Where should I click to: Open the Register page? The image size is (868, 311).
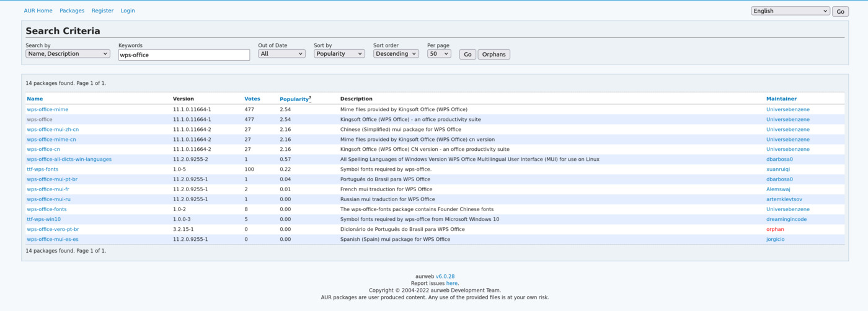point(102,11)
